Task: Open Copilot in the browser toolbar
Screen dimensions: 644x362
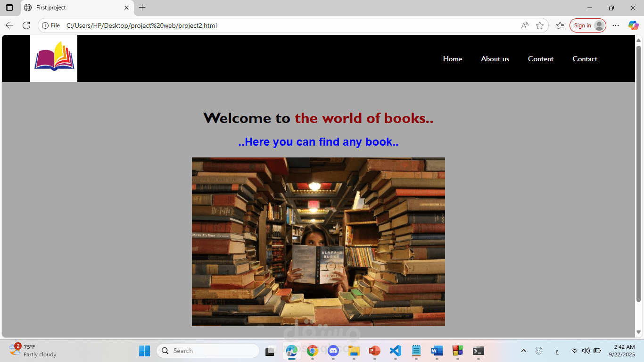Action: [x=633, y=25]
